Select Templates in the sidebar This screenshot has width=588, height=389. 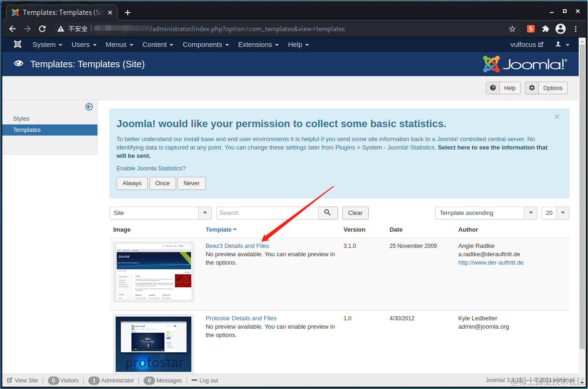pyautogui.click(x=50, y=130)
